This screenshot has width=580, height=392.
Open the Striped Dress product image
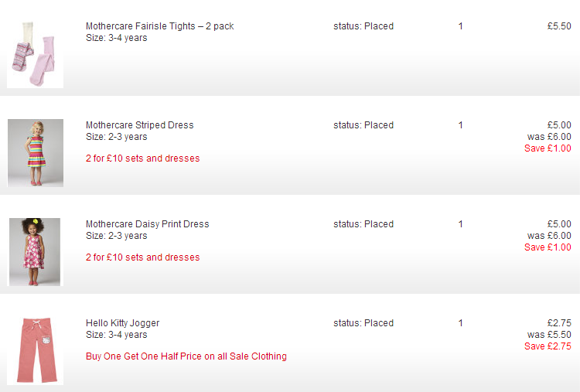click(x=35, y=152)
